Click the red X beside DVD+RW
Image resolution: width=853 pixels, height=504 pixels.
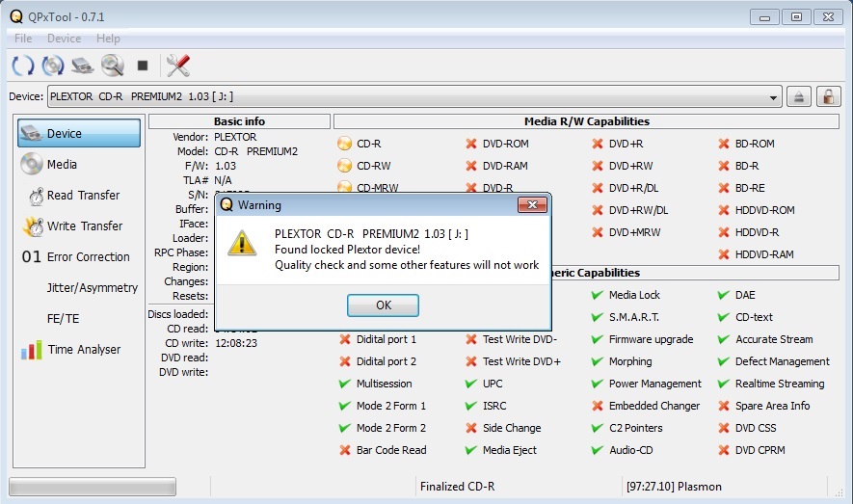point(598,166)
